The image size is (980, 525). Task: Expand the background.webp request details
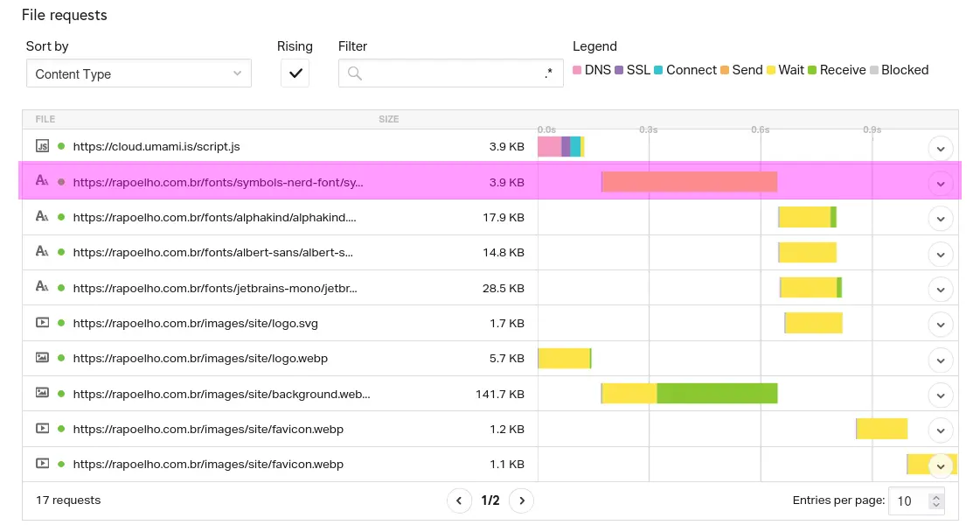pos(940,395)
